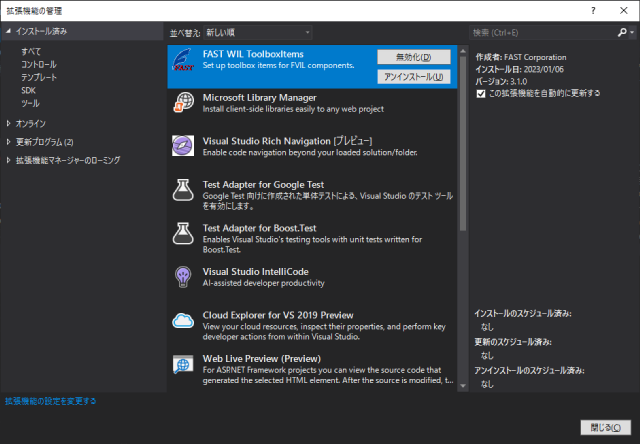Open the sort order dropdown
This screenshot has width=640, height=444.
(x=258, y=33)
